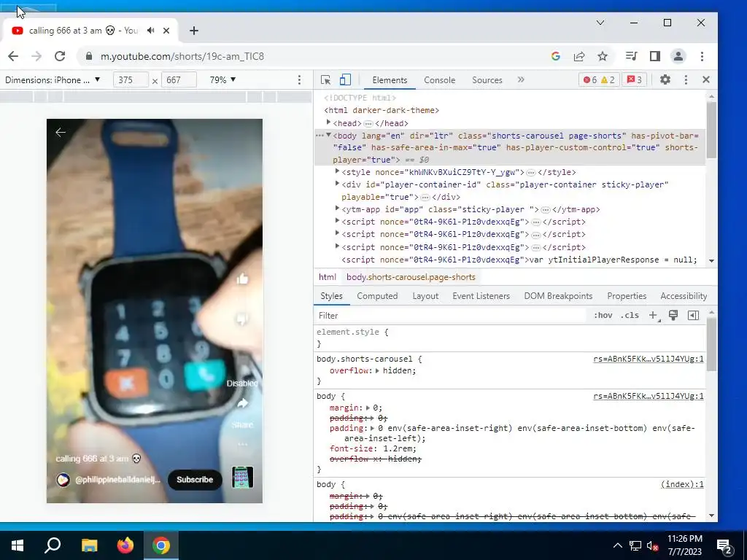Open the Accessibility tab
747x560 pixels.
[683, 296]
